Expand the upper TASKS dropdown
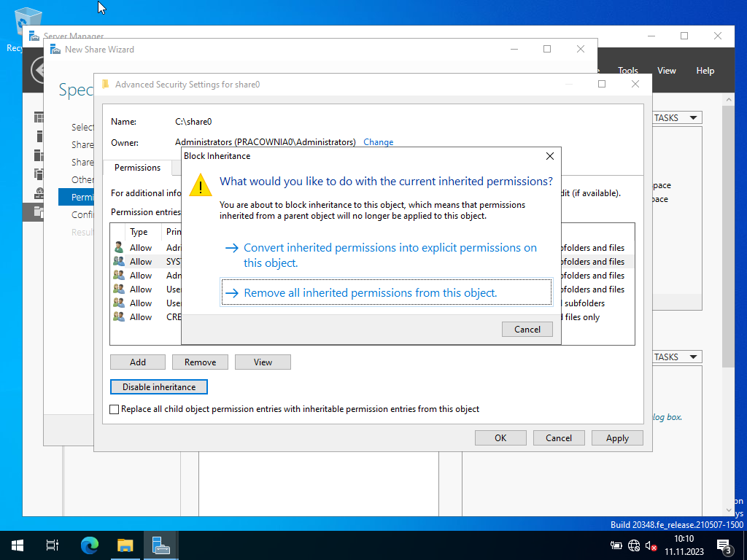 click(x=676, y=118)
